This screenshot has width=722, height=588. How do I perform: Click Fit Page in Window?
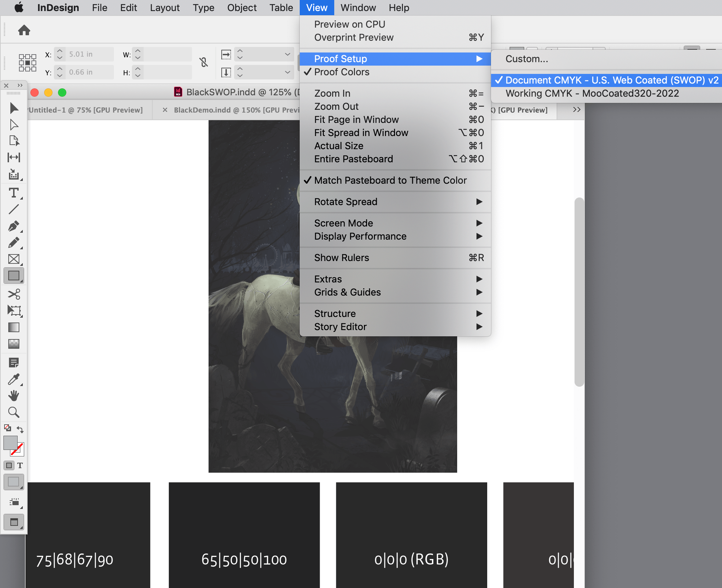356,119
